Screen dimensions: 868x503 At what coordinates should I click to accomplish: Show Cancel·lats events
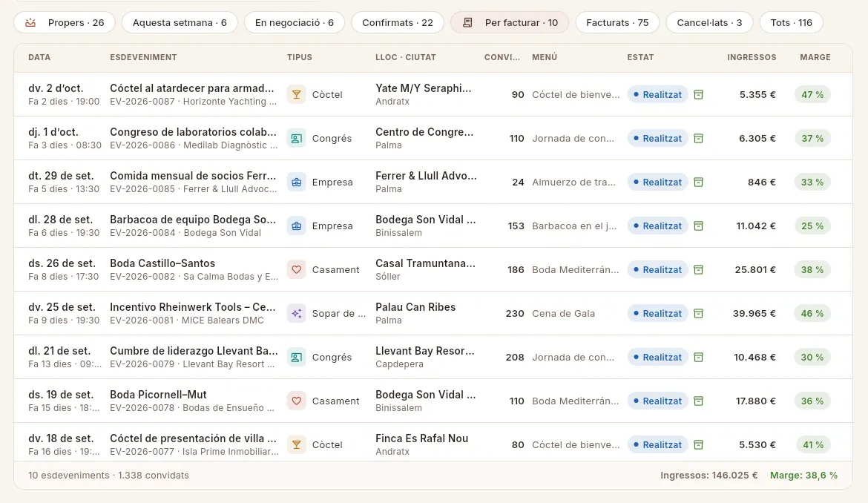coord(709,23)
